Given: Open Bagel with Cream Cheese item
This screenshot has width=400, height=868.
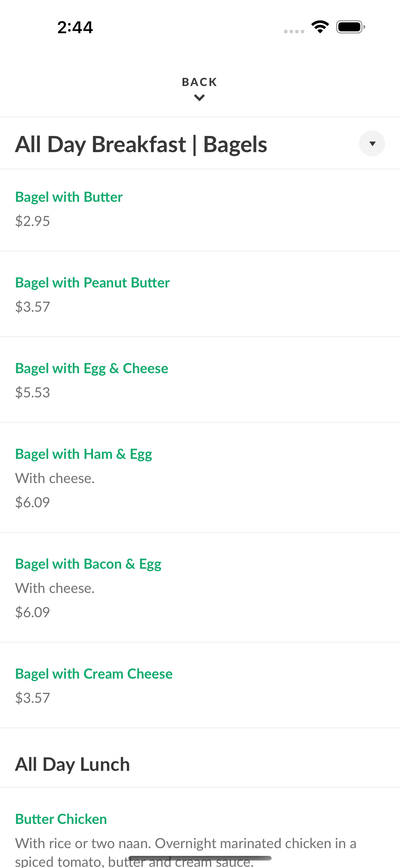Looking at the screenshot, I should 200,685.
